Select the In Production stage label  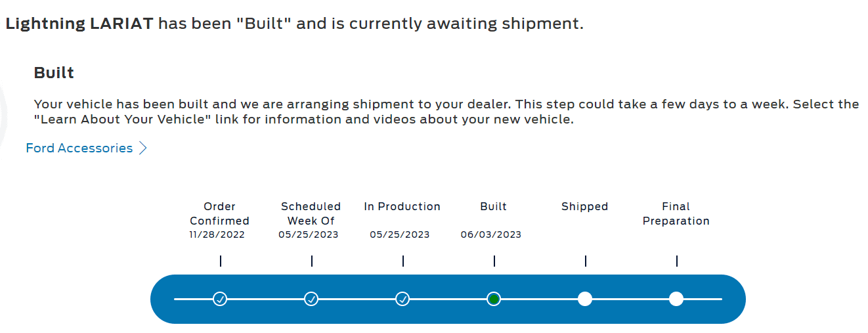pos(402,206)
